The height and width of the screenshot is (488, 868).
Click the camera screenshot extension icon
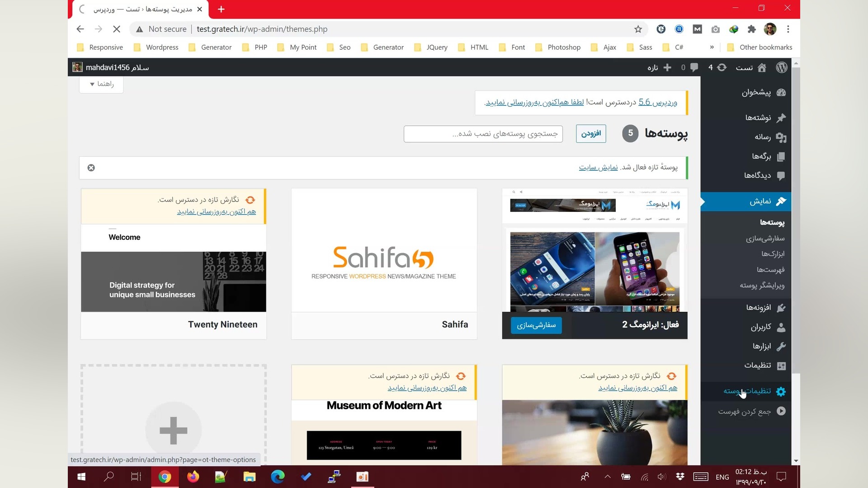pos(715,29)
